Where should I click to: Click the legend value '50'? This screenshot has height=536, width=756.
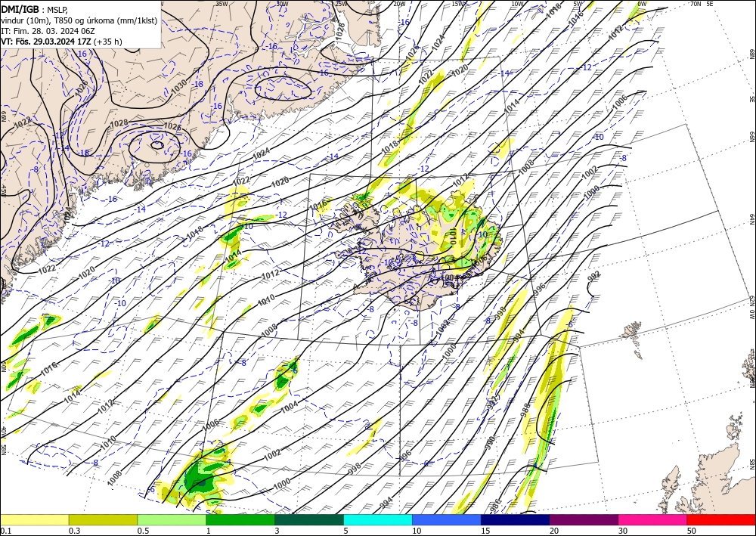691,531
